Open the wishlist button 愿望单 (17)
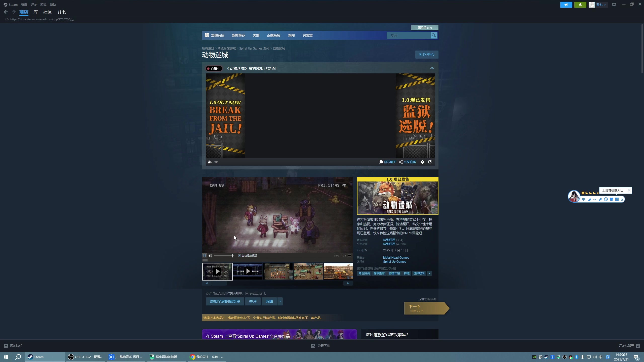 click(x=425, y=28)
